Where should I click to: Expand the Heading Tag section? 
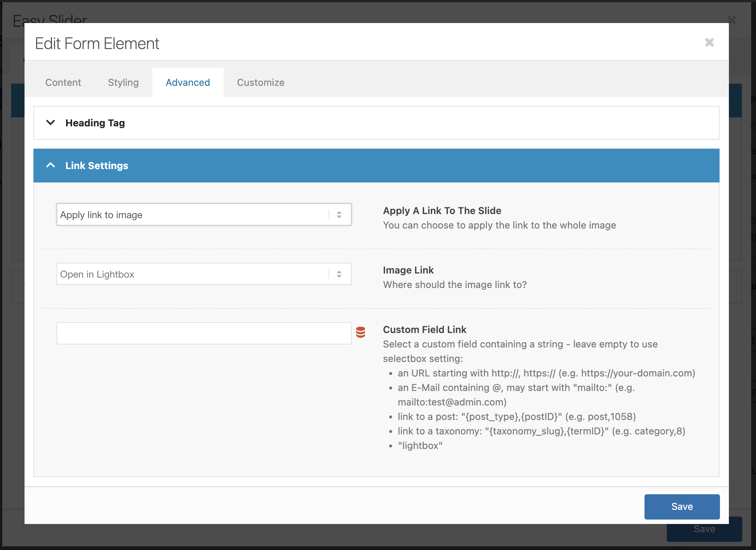click(x=95, y=123)
